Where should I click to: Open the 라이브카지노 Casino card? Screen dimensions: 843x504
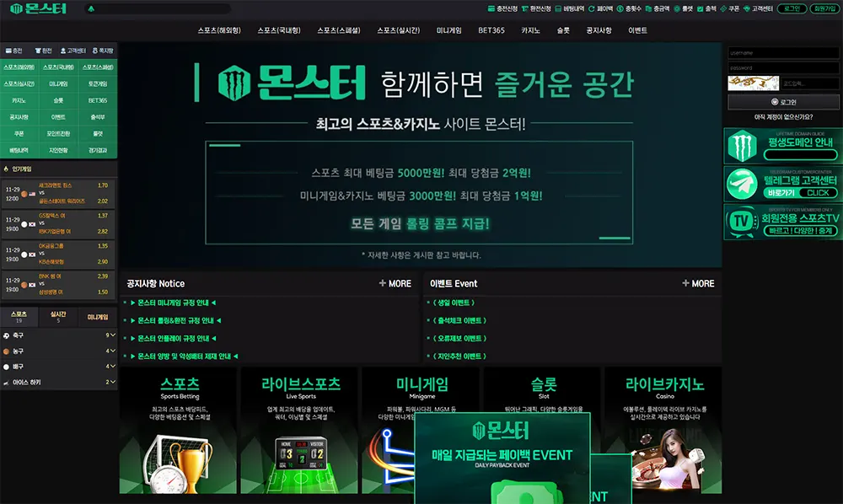point(664,431)
